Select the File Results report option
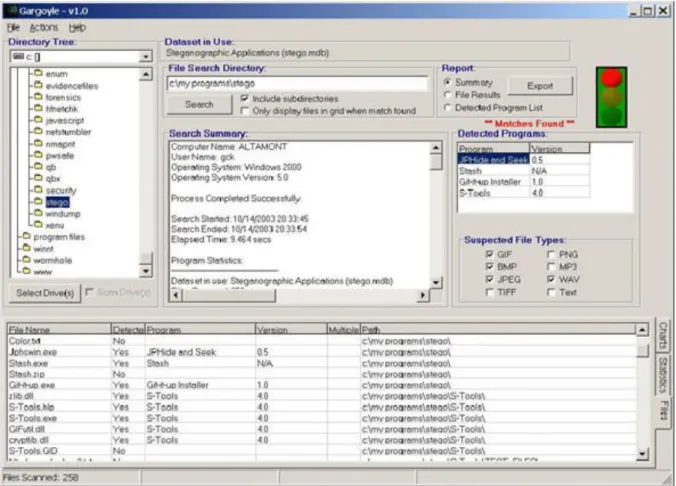676x486 pixels. click(448, 94)
